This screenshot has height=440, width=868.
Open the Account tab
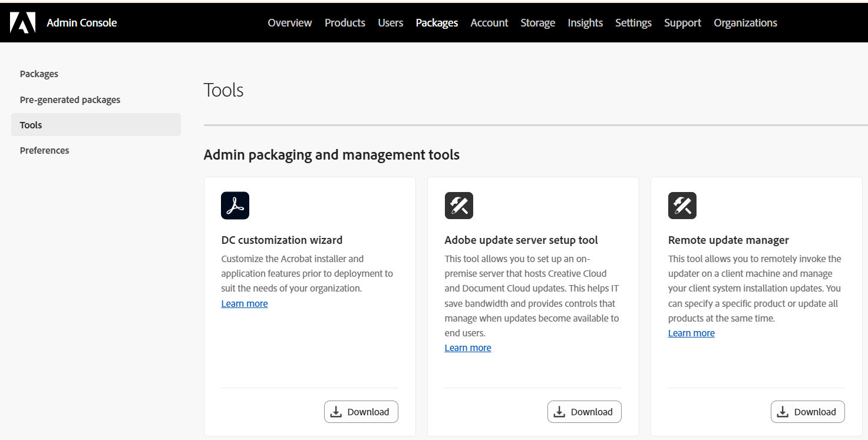coord(489,23)
